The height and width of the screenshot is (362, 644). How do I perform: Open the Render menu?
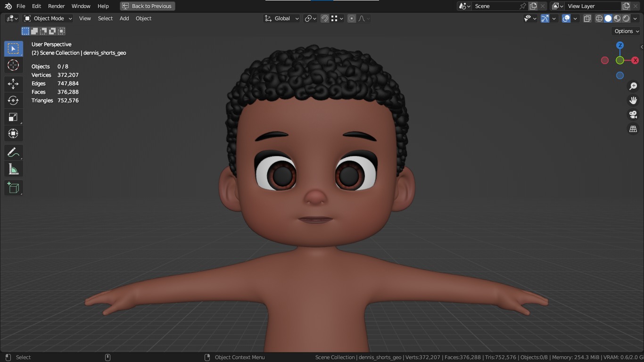click(57, 6)
